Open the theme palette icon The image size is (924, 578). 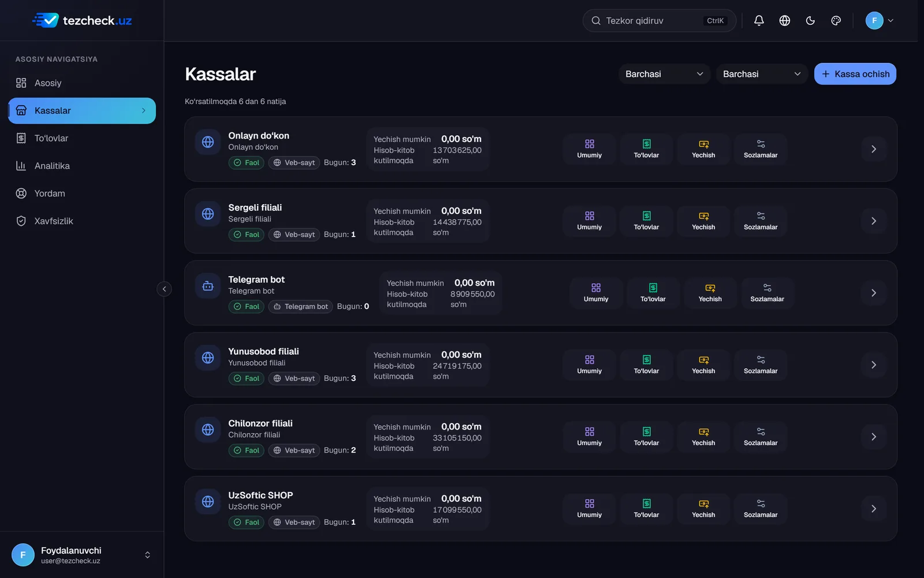836,21
